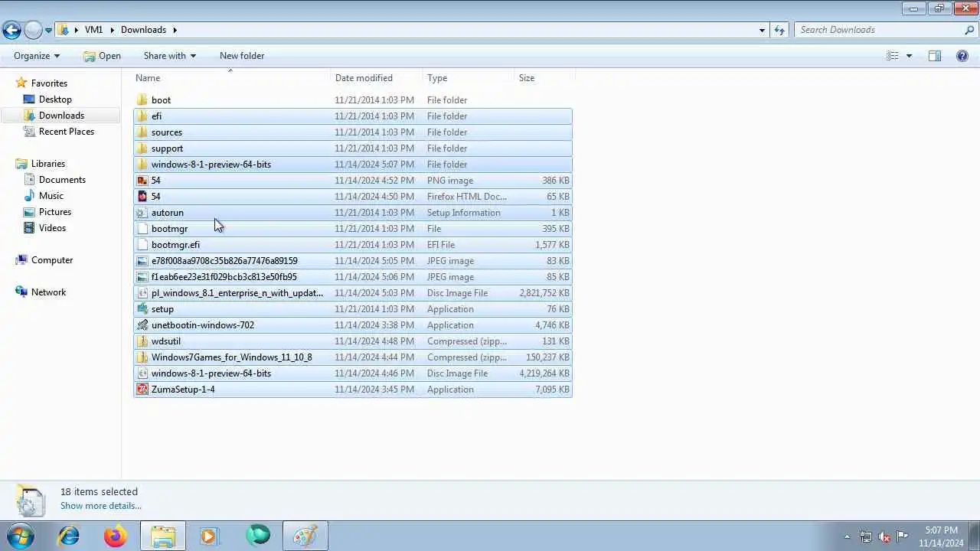
Task: Select the sources folder icon
Action: [142, 132]
